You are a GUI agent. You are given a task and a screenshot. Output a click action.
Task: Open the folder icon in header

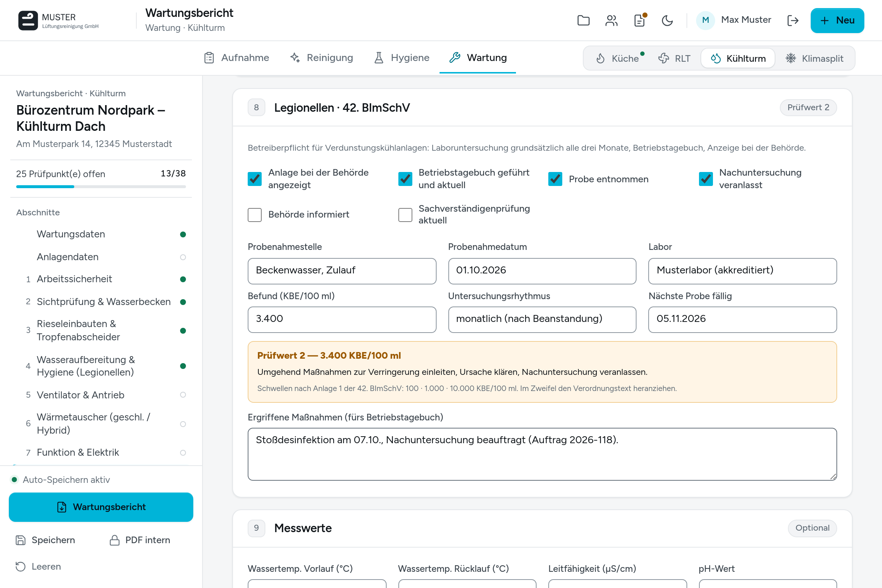point(583,20)
